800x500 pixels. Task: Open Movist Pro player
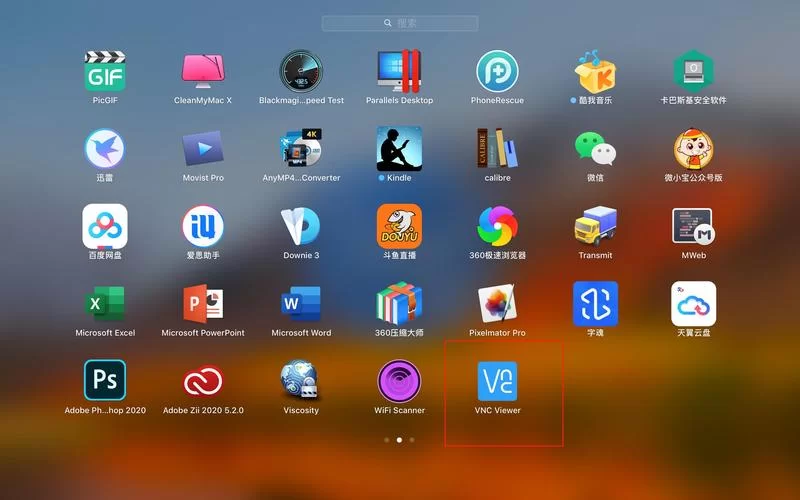[203, 149]
